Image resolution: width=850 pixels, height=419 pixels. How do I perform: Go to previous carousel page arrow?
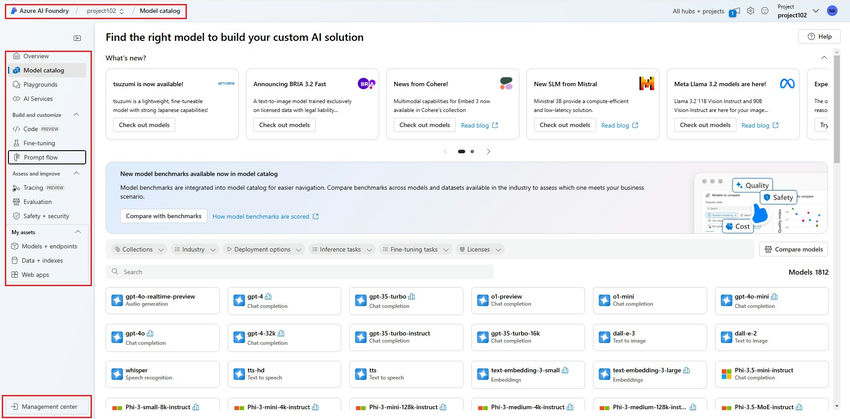[445, 151]
